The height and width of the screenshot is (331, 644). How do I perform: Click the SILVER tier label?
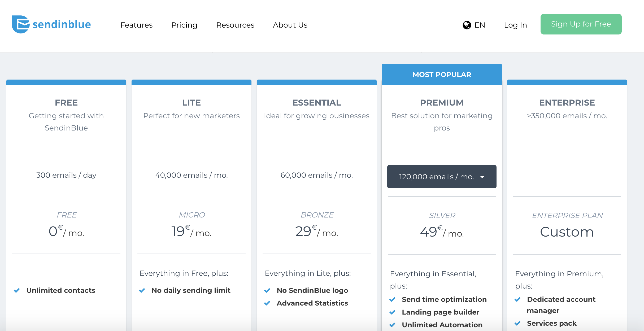coord(442,215)
